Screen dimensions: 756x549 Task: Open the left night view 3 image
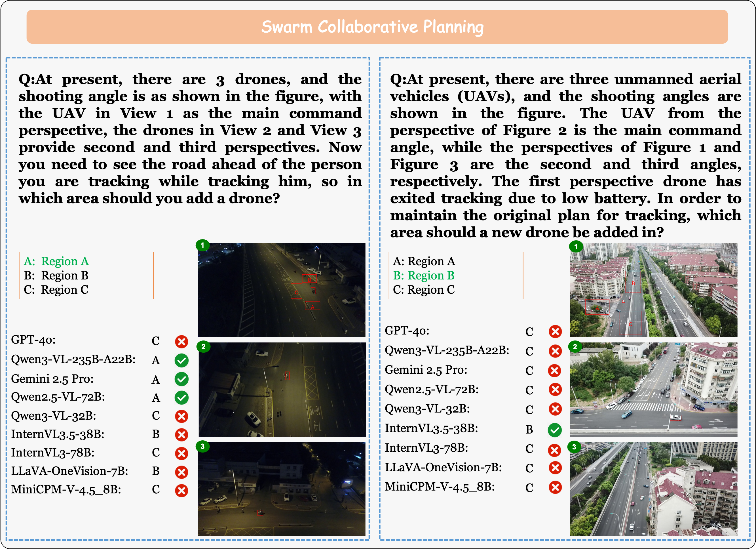click(282, 489)
